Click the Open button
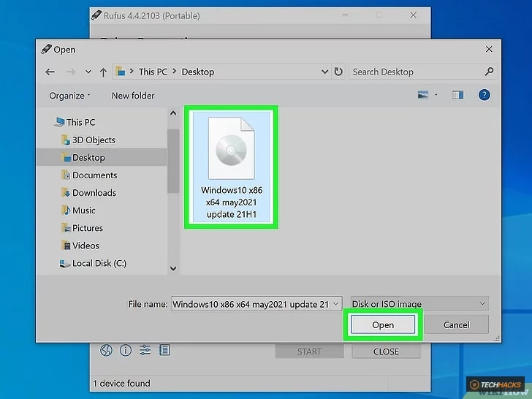Screen dimensions: 532x399 tap(383, 324)
